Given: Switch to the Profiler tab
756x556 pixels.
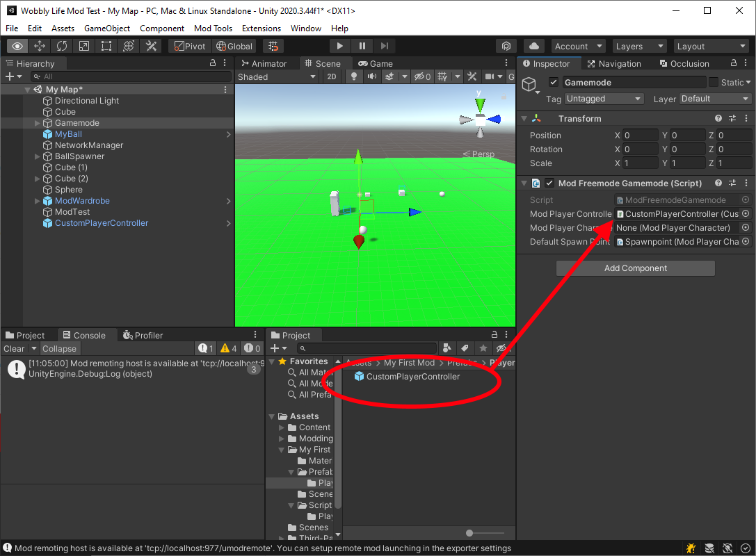Looking at the screenshot, I should [x=143, y=335].
